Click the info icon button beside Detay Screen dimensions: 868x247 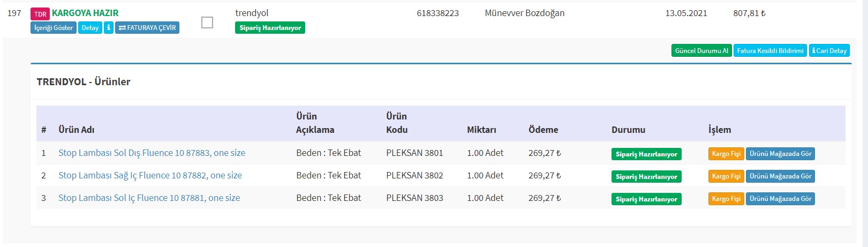click(x=109, y=28)
